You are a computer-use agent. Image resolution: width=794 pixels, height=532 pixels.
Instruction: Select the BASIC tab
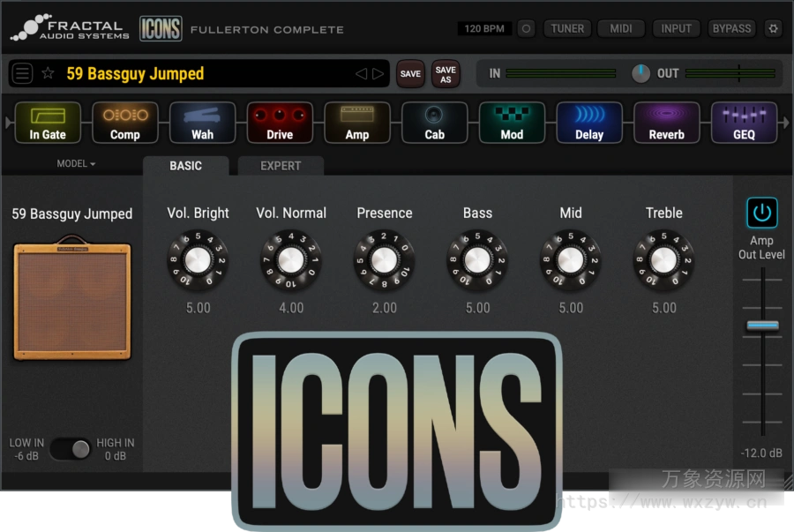point(186,166)
